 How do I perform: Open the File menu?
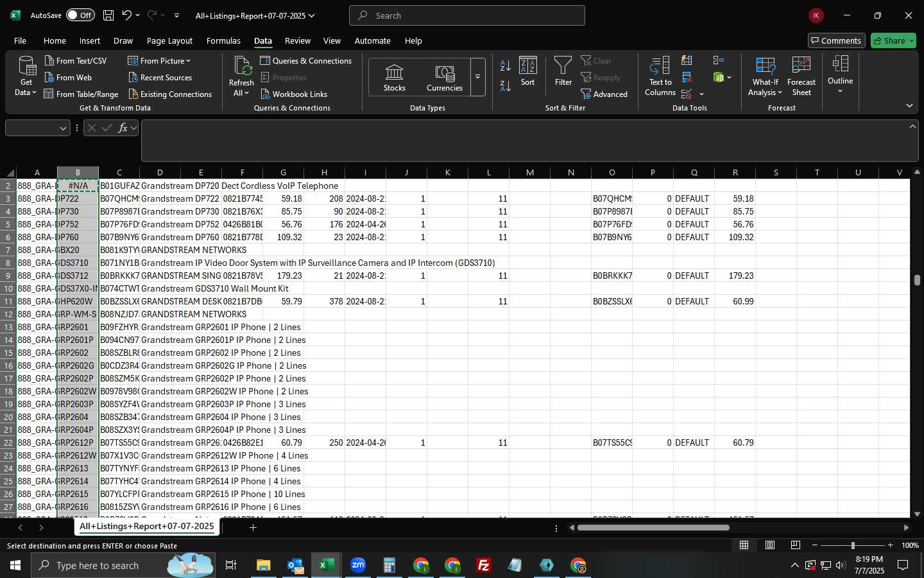coord(20,40)
